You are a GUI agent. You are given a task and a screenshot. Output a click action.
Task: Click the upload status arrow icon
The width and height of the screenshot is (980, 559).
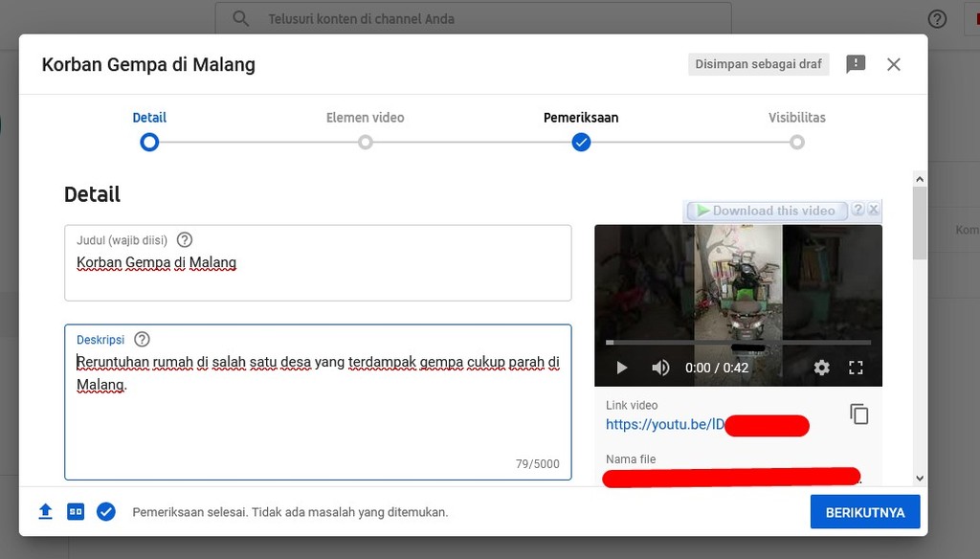click(45, 511)
